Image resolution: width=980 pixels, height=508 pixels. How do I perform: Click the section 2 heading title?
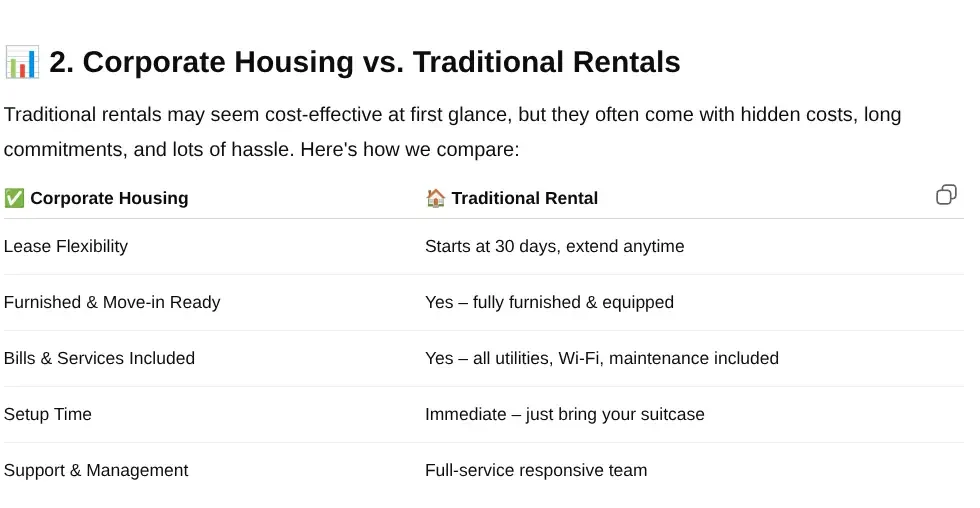[x=364, y=62]
